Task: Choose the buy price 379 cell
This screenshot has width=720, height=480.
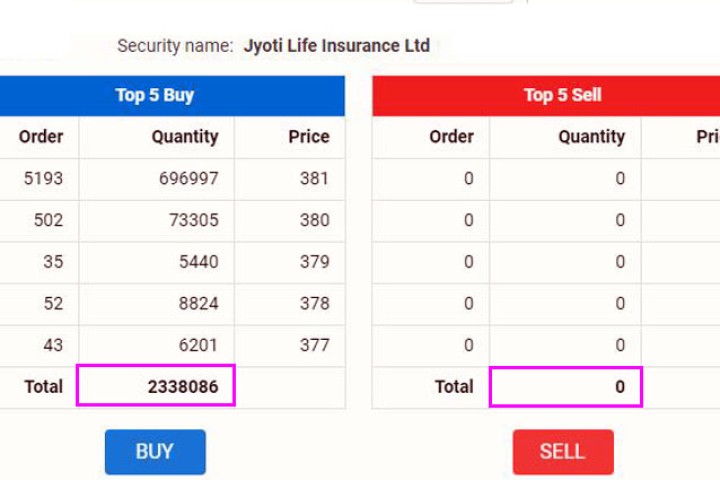Action: [314, 262]
